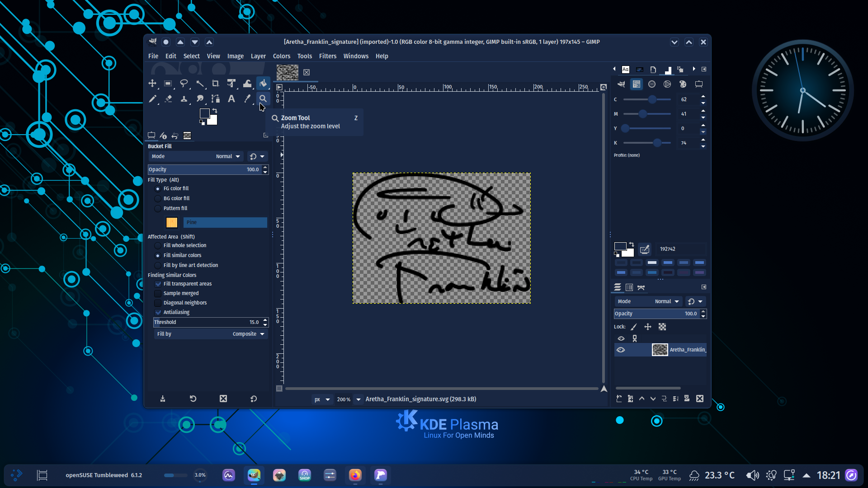This screenshot has height=488, width=868.
Task: Lock alpha channel checkerboard icon
Action: 662,327
